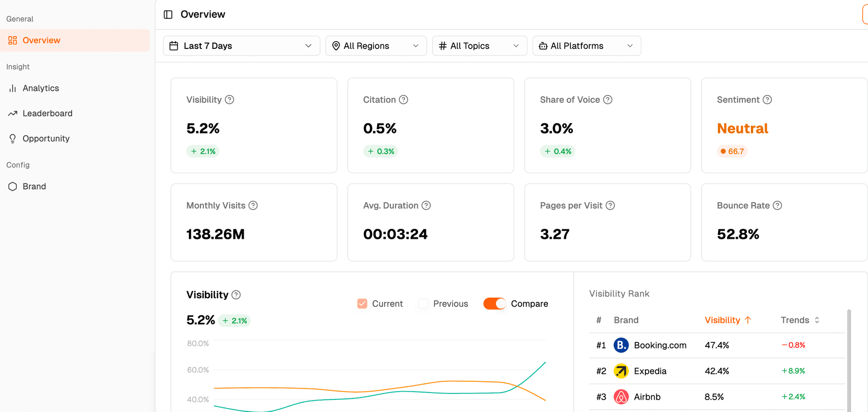
Task: Click the Avg. Duration help icon
Action: (426, 205)
